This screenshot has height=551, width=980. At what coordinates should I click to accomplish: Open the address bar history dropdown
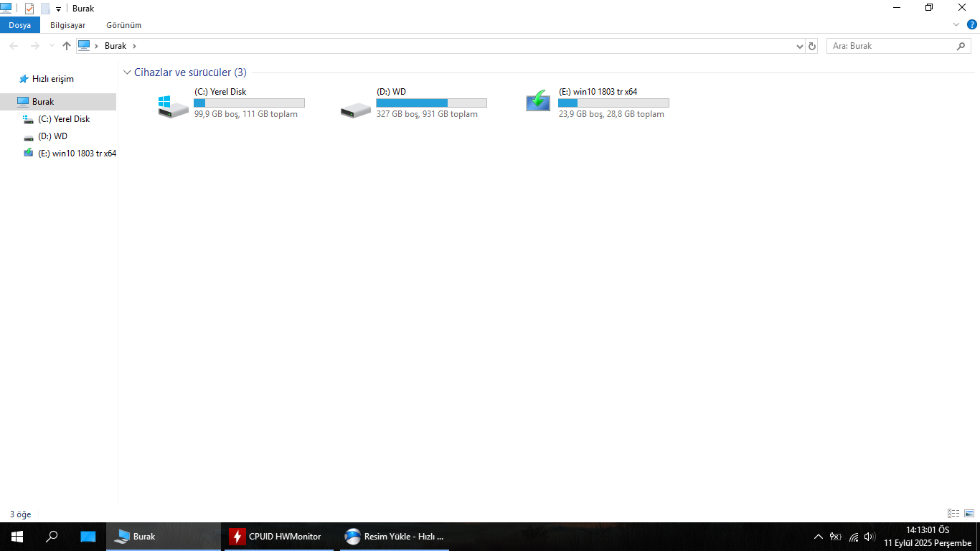point(800,46)
